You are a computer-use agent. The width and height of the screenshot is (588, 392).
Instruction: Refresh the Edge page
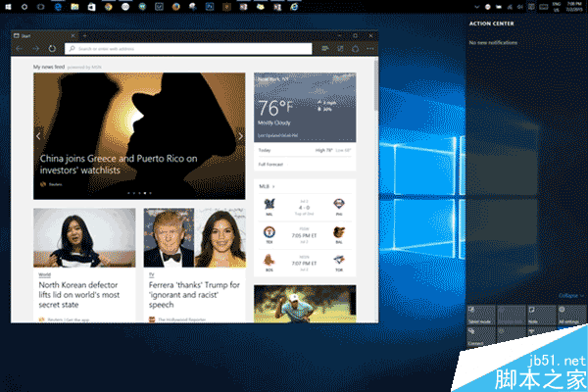[52, 49]
